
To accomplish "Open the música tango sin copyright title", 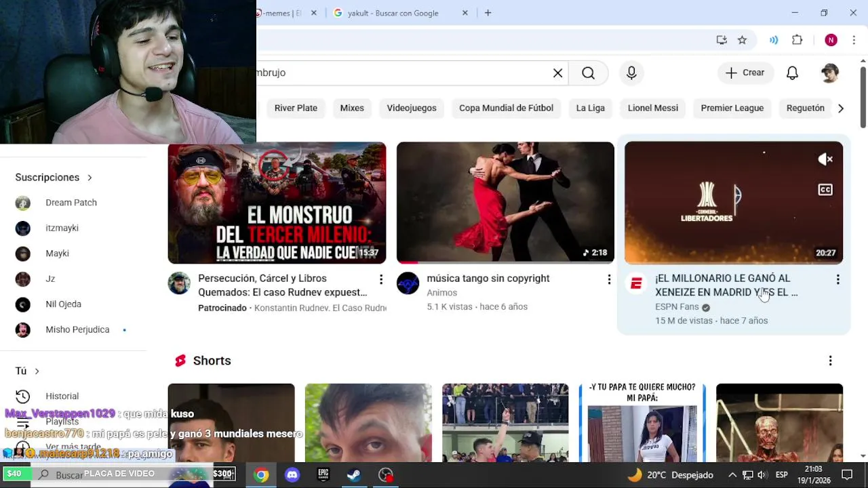I will (x=488, y=279).
